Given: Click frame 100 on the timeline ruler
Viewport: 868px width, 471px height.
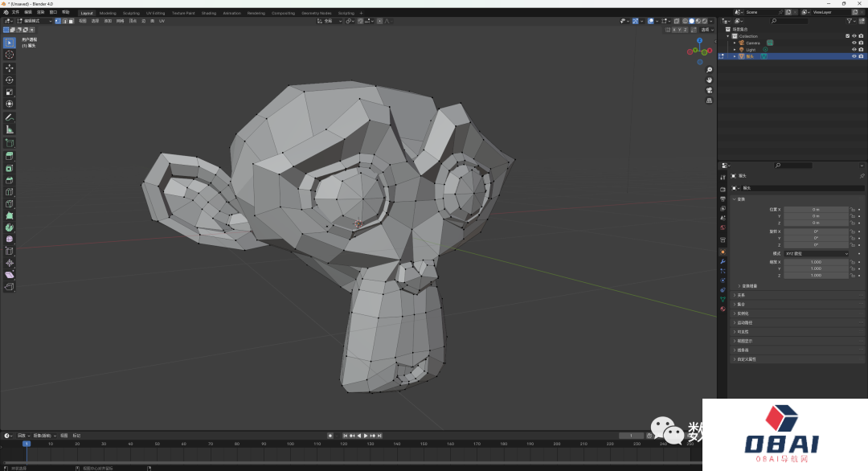Looking at the screenshot, I should pyautogui.click(x=289, y=444).
